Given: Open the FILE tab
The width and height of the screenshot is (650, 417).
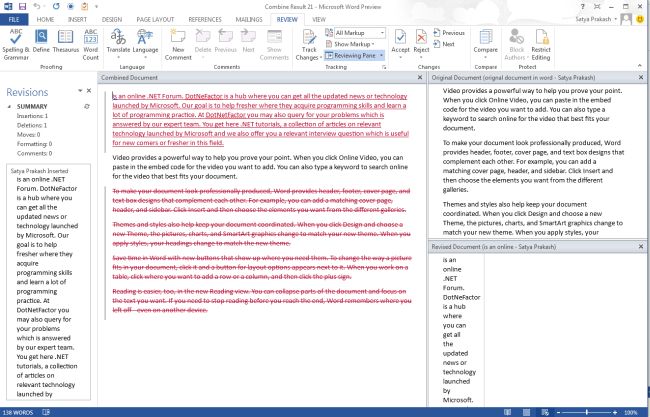Looking at the screenshot, I should pyautogui.click(x=14, y=19).
